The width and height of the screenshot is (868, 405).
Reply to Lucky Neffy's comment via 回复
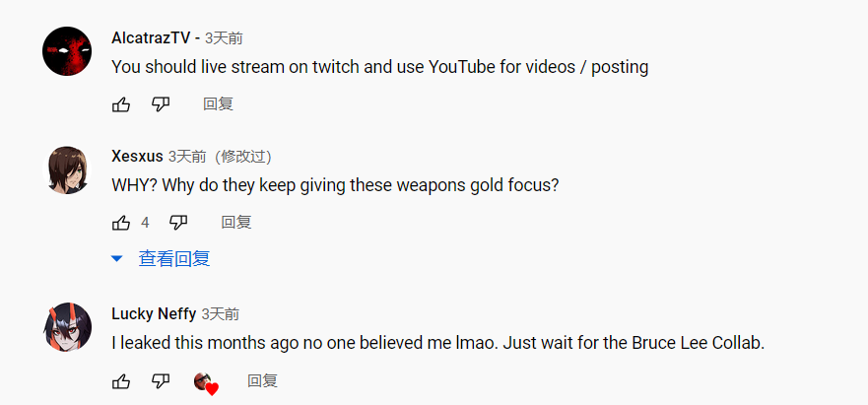tap(262, 381)
